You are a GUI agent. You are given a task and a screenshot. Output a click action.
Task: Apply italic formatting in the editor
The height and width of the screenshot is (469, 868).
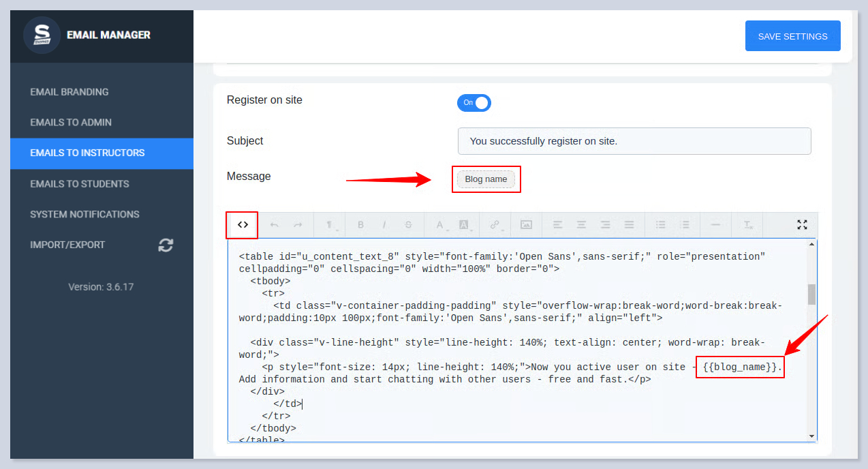coord(384,225)
